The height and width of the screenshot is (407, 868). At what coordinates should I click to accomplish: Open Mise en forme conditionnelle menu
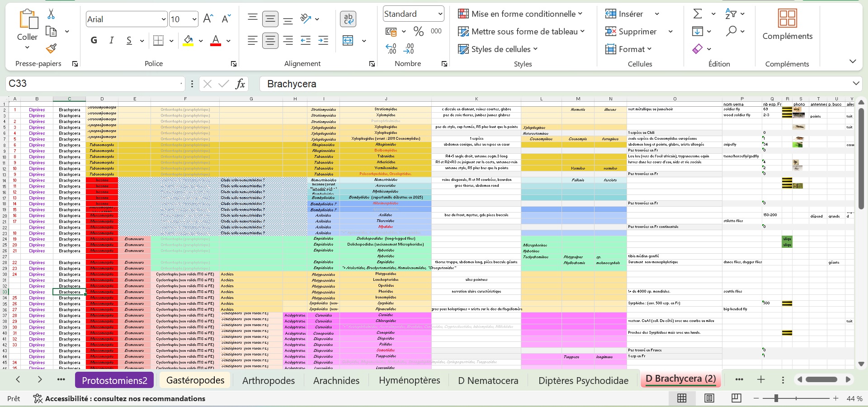point(520,14)
